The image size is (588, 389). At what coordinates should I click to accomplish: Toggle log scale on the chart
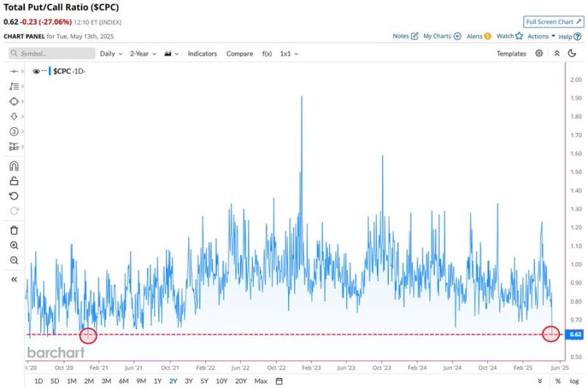(x=574, y=381)
